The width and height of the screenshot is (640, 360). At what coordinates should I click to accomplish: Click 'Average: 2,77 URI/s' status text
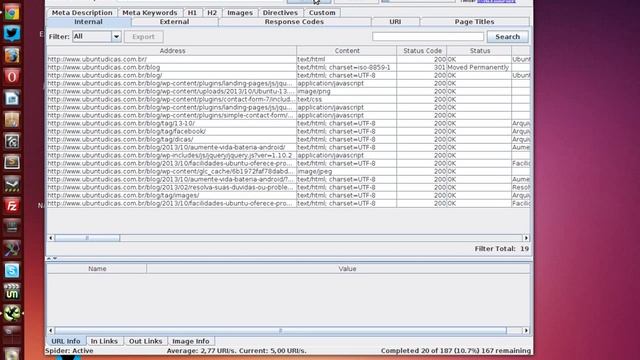click(236, 351)
